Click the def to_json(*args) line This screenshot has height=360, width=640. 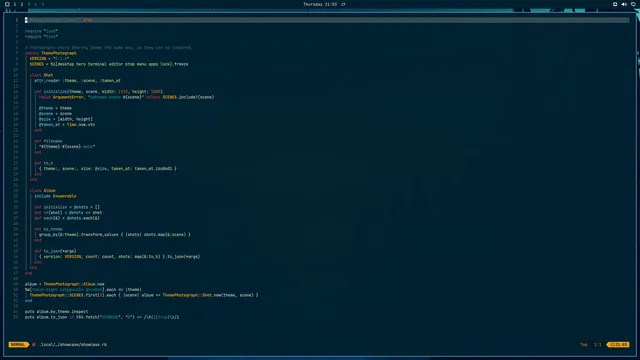pyautogui.click(x=55, y=251)
